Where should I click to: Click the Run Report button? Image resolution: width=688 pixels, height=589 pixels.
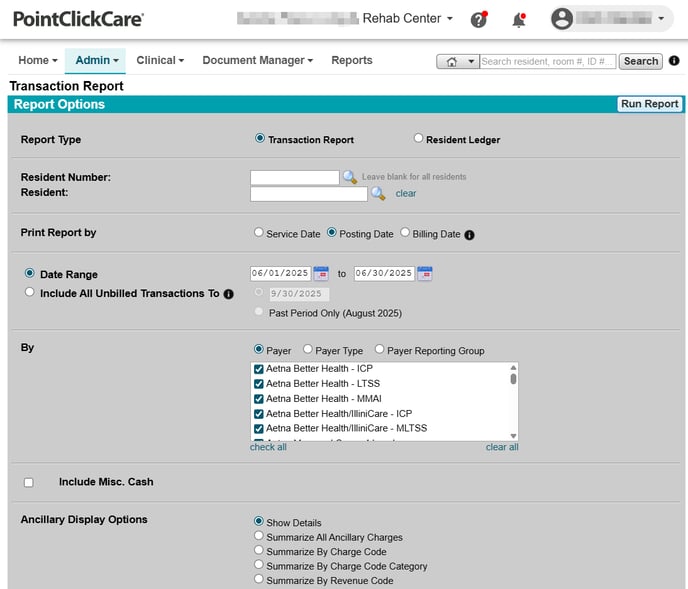pyautogui.click(x=650, y=104)
